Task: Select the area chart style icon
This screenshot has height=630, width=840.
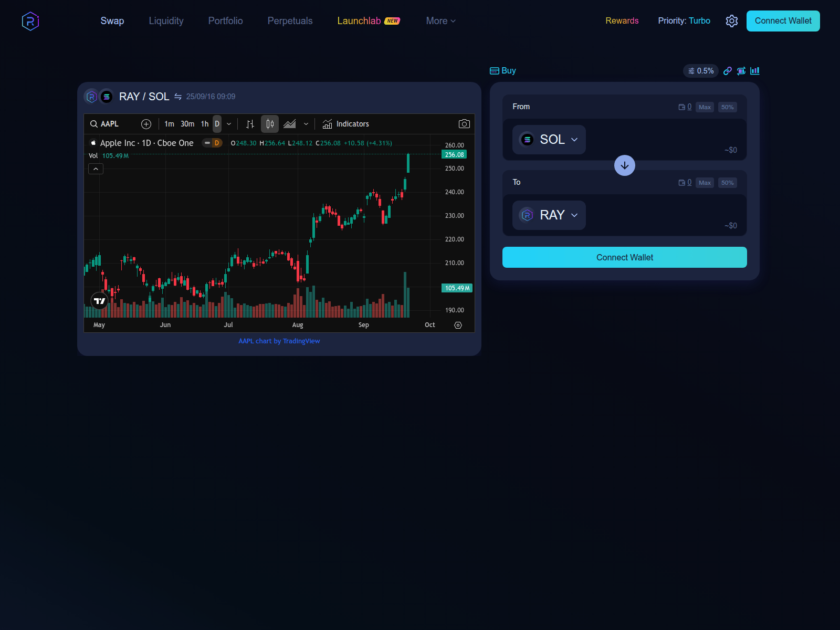Action: (x=290, y=124)
